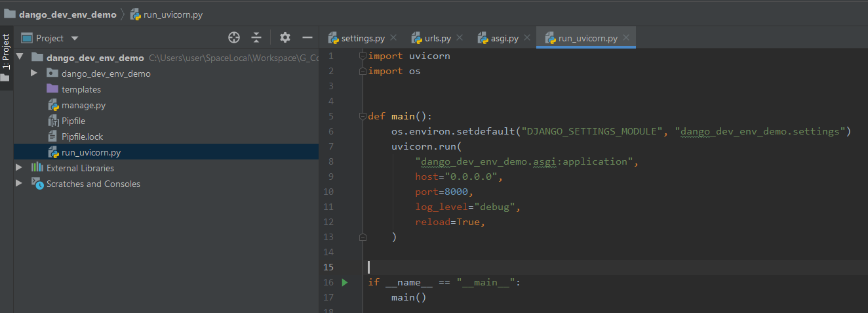Click "import uvicorn" on line 1
The image size is (868, 313).
pos(409,56)
